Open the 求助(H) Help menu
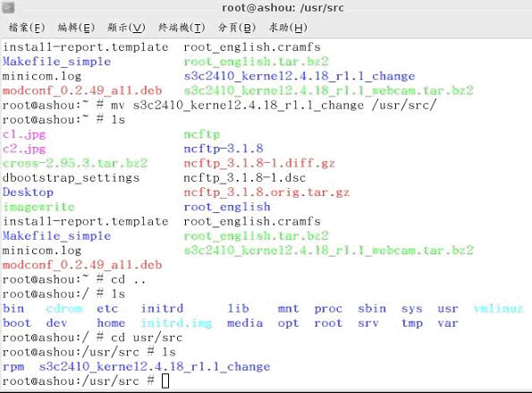Viewport: 532px width, 393px height. tap(288, 28)
